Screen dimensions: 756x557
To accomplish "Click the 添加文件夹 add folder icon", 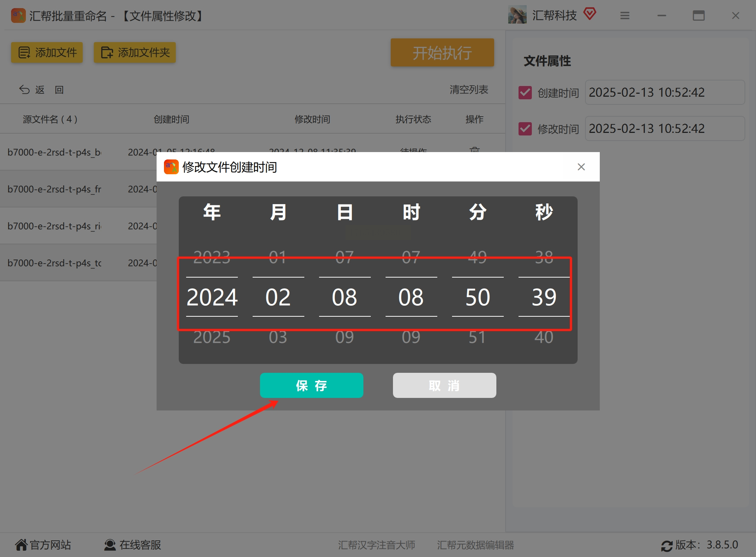I will pyautogui.click(x=107, y=52).
